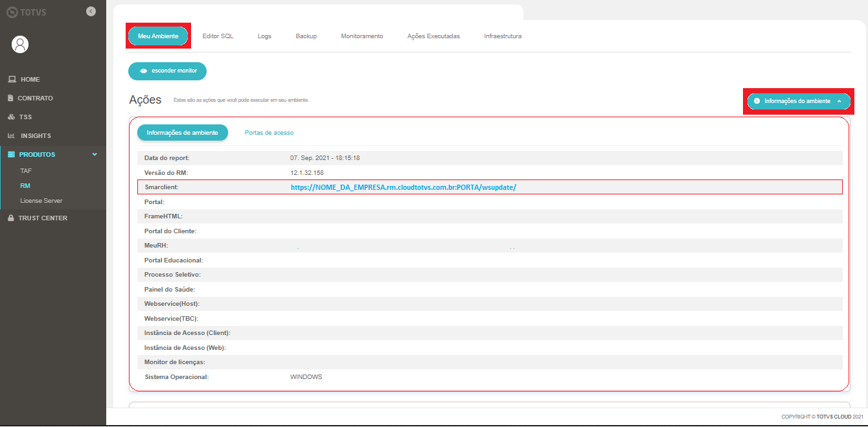Select the CONTRATO document icon
The width and height of the screenshot is (868, 427).
(x=11, y=97)
